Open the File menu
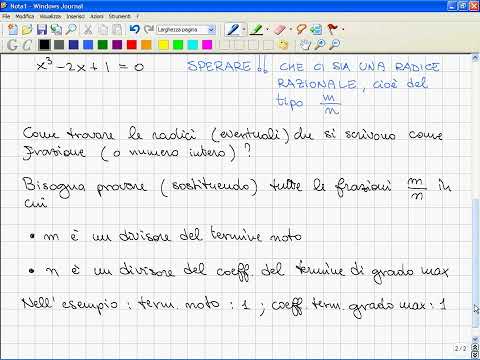Image resolution: width=480 pixels, height=360 pixels. coord(6,16)
